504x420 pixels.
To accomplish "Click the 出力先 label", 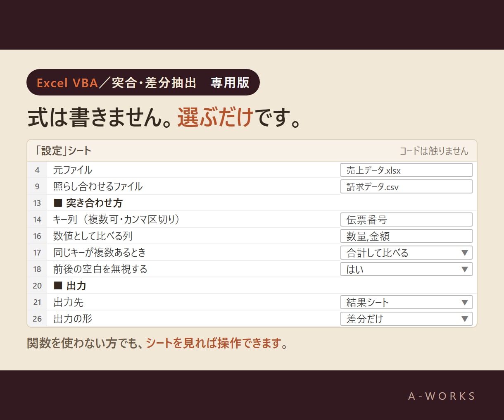I will pos(69,302).
